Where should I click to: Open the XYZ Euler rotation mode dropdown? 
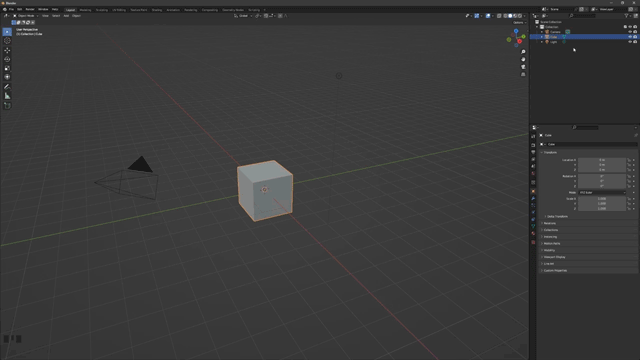(x=602, y=193)
